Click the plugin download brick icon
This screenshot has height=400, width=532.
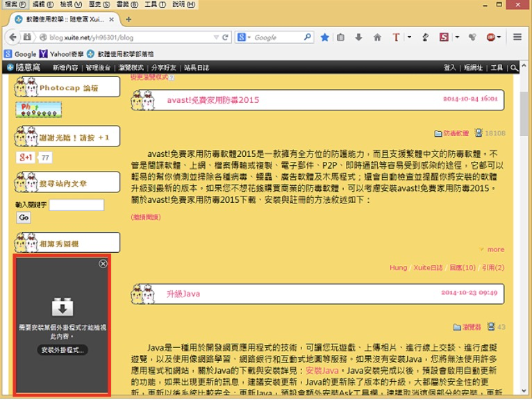pos(63,307)
